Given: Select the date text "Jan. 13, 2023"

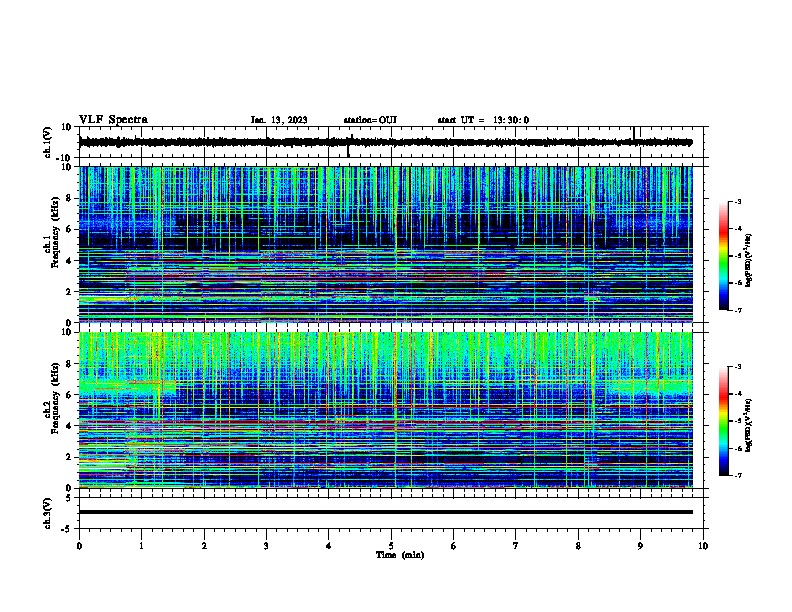Looking at the screenshot, I should tap(279, 120).
